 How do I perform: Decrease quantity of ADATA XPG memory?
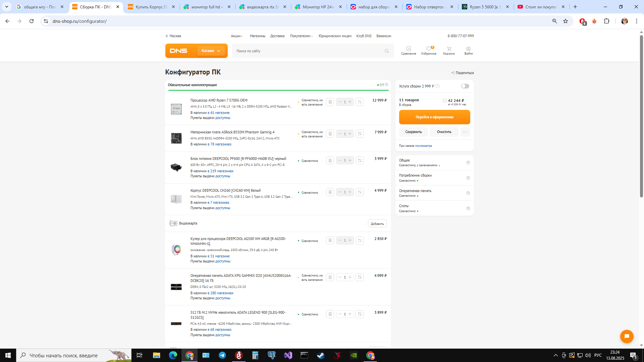click(x=340, y=277)
